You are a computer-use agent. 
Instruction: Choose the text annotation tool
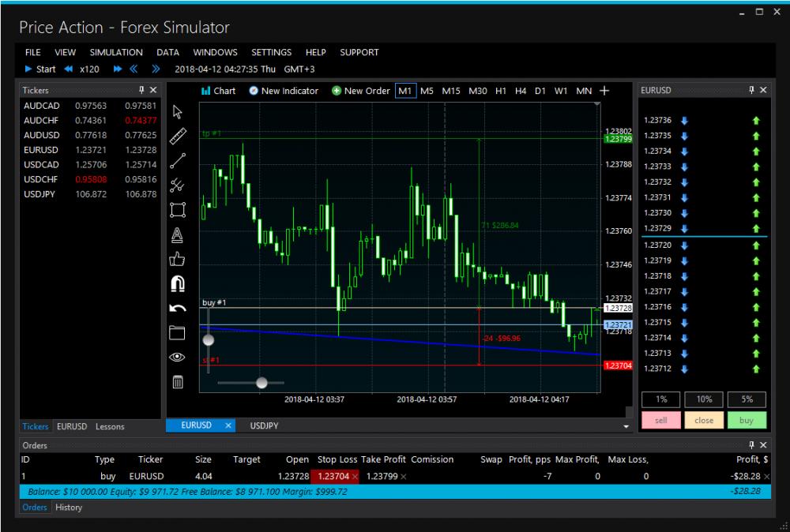pos(178,234)
